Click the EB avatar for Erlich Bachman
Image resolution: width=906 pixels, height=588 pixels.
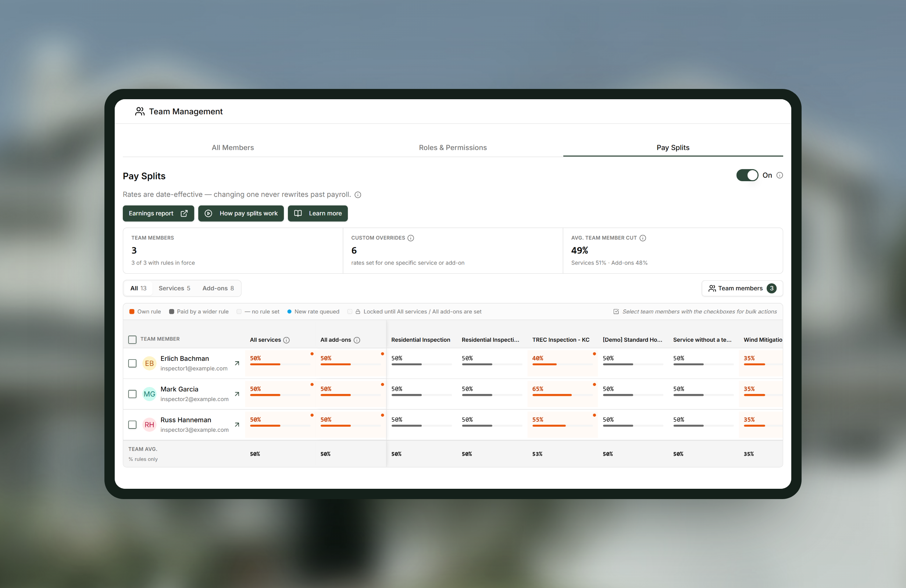click(149, 363)
